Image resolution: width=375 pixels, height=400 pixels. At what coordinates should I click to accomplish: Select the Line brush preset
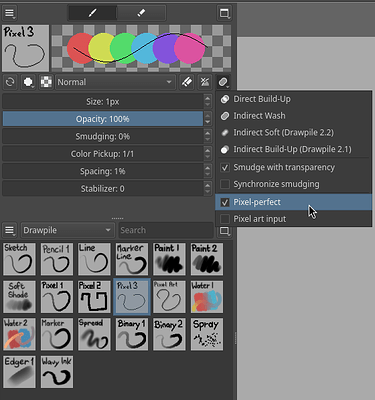pyautogui.click(x=94, y=259)
